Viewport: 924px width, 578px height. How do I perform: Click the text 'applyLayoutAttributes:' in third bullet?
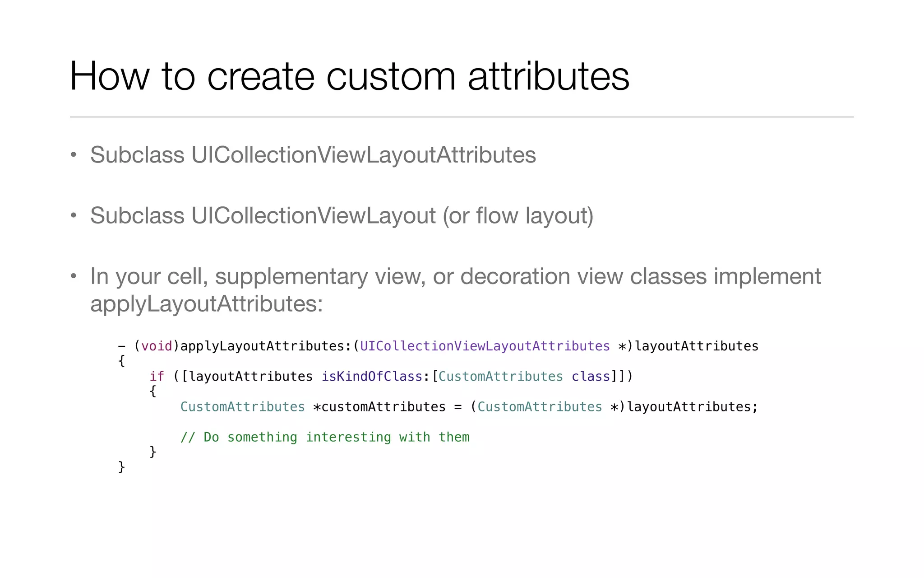207,303
